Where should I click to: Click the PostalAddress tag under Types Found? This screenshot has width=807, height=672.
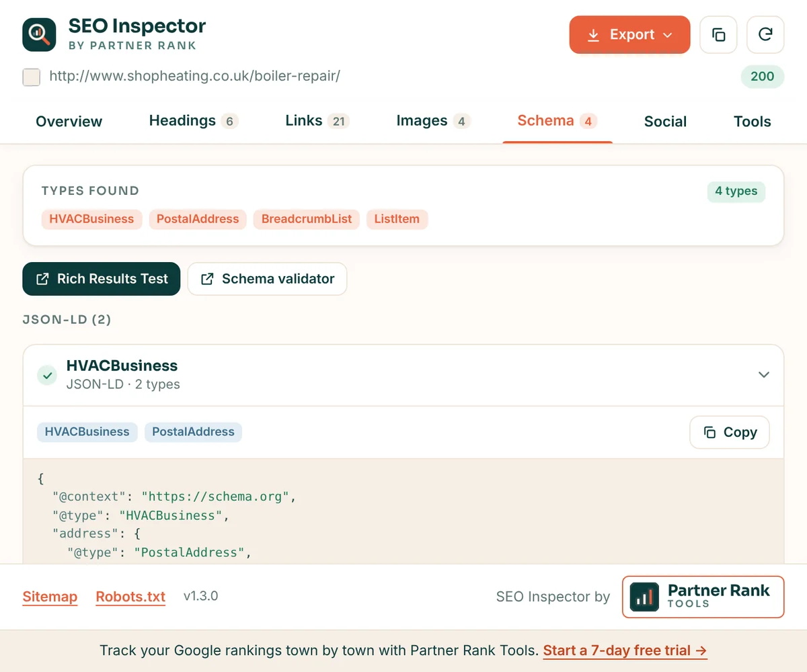(198, 219)
